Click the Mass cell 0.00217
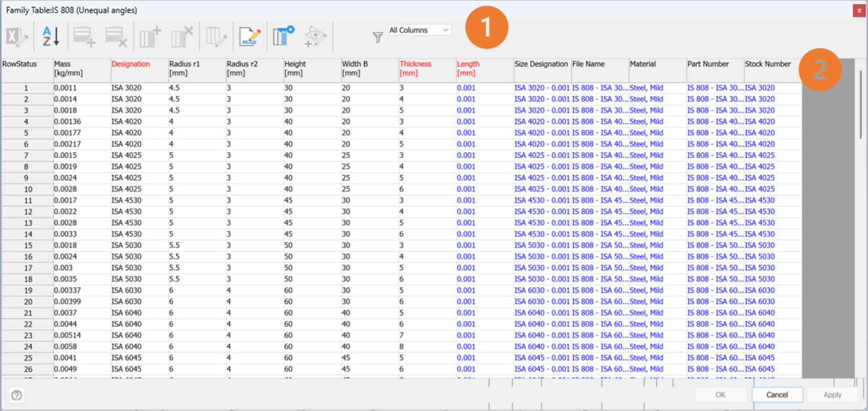 82,144
